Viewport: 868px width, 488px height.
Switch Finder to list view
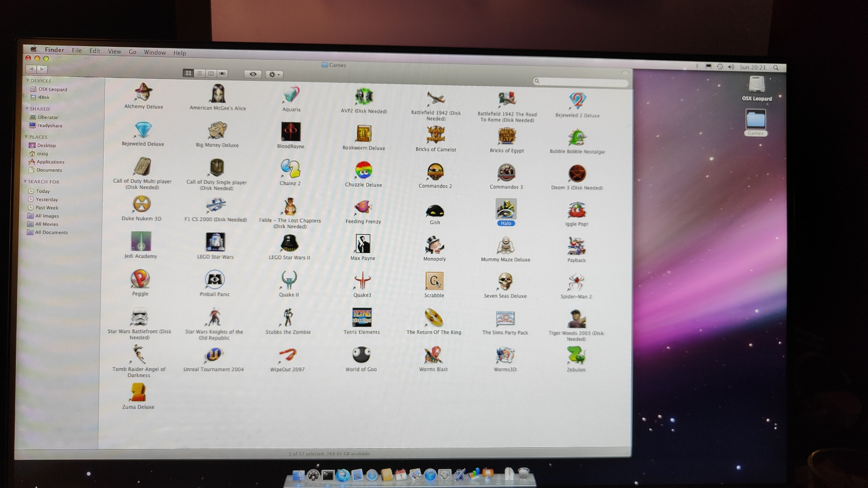pos(200,73)
